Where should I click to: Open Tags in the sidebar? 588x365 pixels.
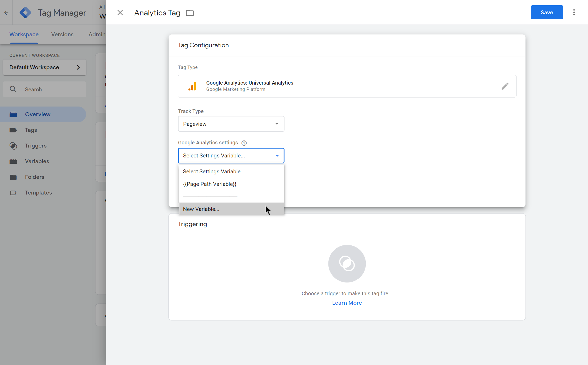(x=43, y=130)
